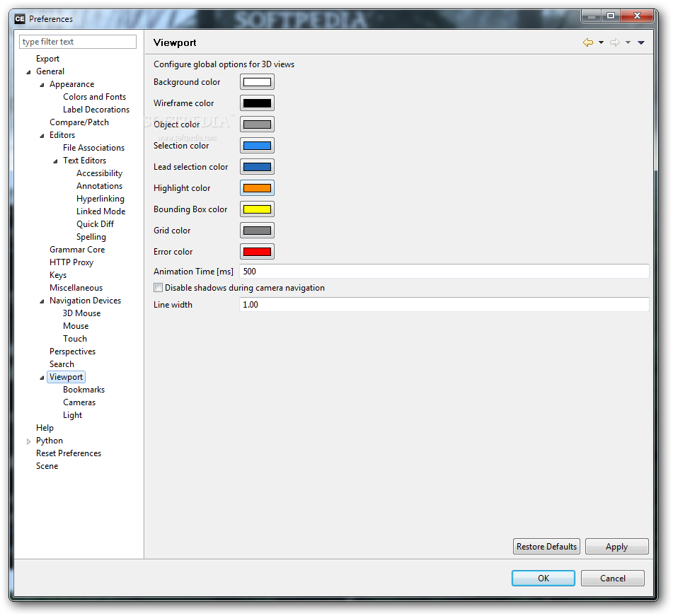Open Annotations preferences page
The width and height of the screenshot is (673, 616).
point(100,186)
